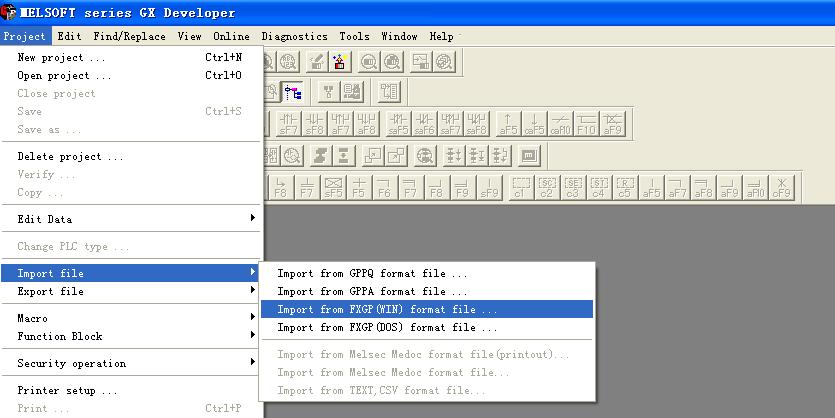Select Delete project menu entry

(x=70, y=156)
